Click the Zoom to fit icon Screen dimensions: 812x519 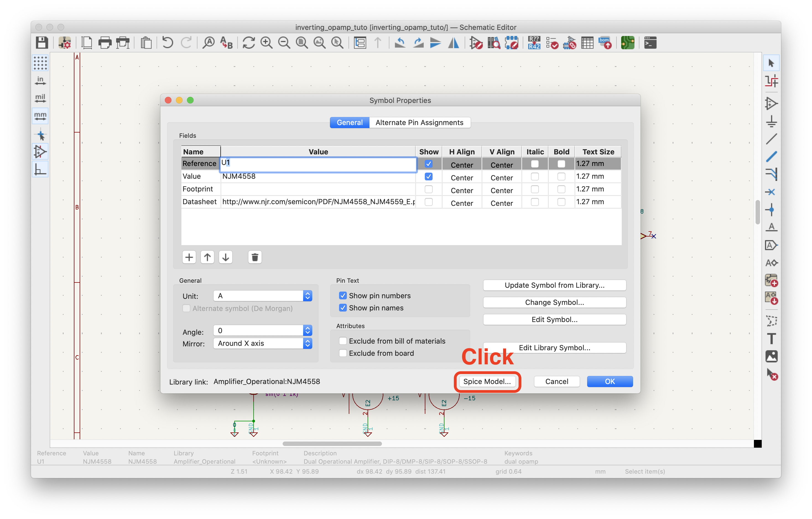[x=302, y=43]
